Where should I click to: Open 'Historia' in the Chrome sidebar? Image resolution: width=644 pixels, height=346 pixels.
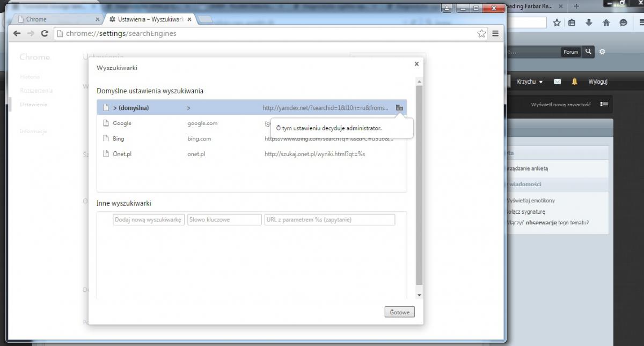30,77
